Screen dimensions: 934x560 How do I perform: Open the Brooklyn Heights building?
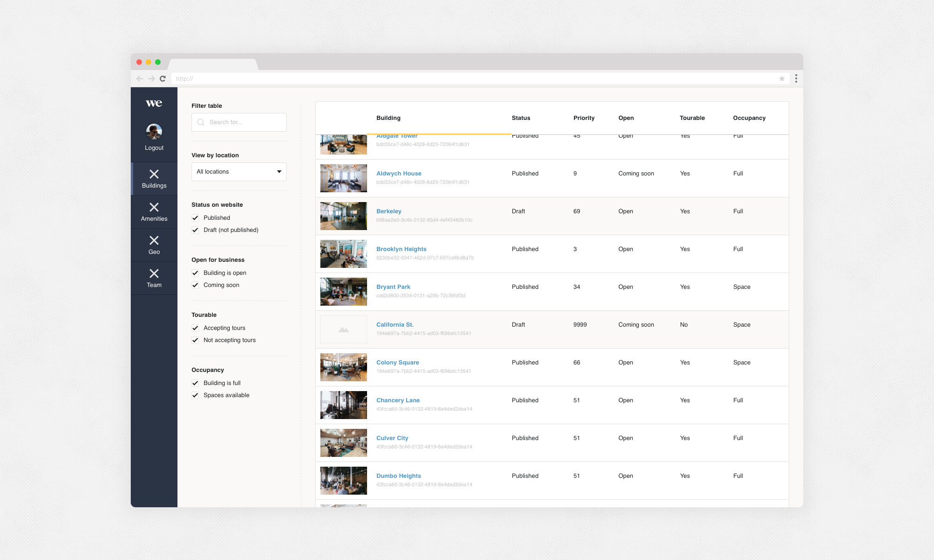pos(401,249)
